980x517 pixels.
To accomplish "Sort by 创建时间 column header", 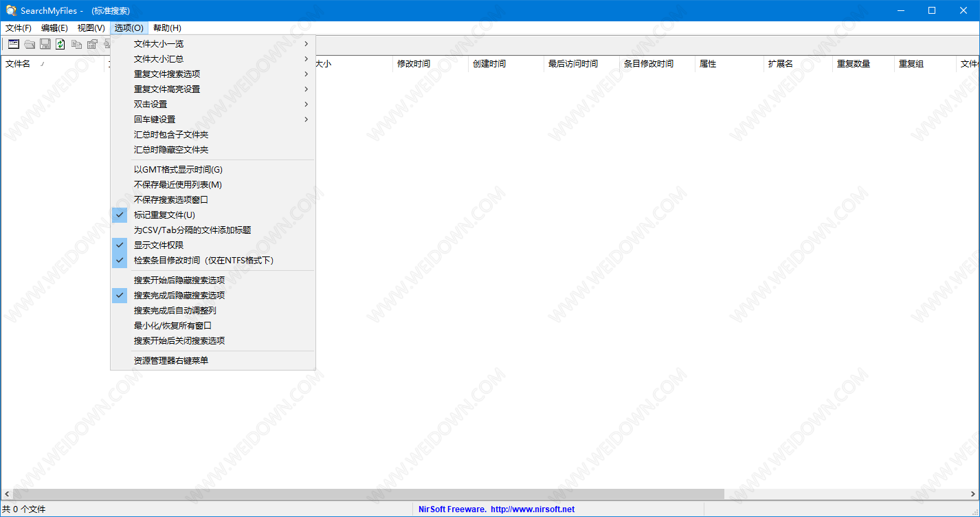I will 506,64.
